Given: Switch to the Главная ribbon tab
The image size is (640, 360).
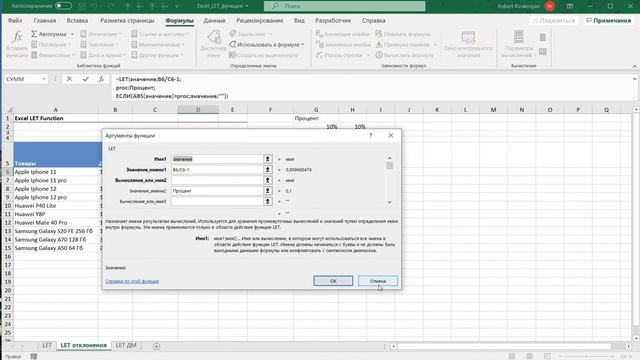Looking at the screenshot, I should click(45, 20).
